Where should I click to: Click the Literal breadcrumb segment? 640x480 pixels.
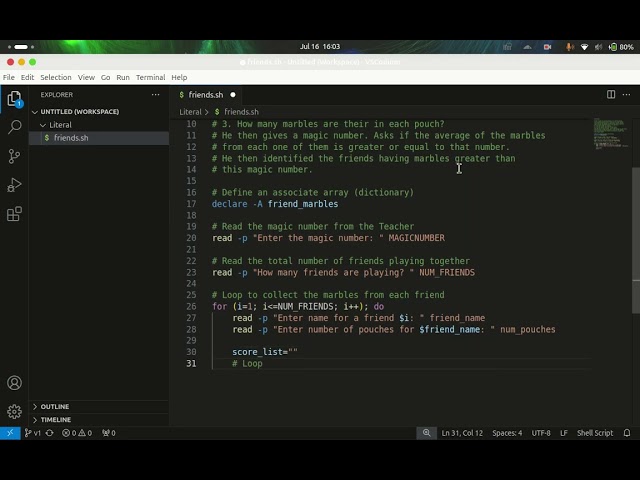[x=190, y=112]
